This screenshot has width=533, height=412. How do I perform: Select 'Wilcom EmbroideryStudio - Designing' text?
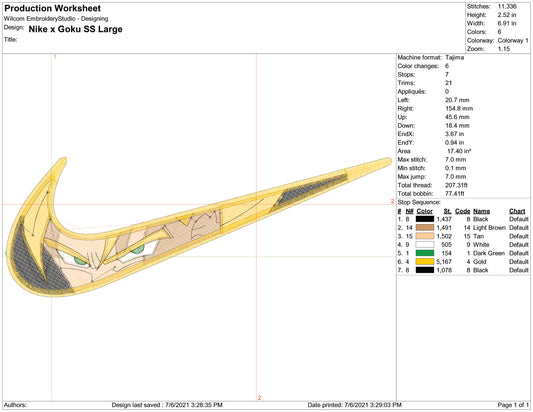click(x=56, y=19)
